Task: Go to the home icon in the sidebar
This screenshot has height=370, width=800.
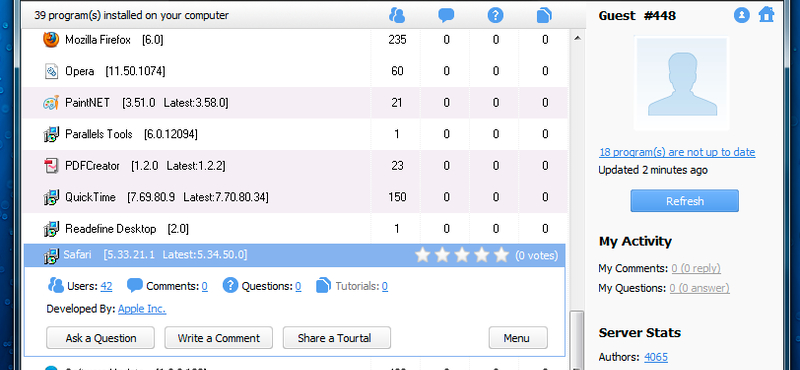Action: pyautogui.click(x=766, y=15)
